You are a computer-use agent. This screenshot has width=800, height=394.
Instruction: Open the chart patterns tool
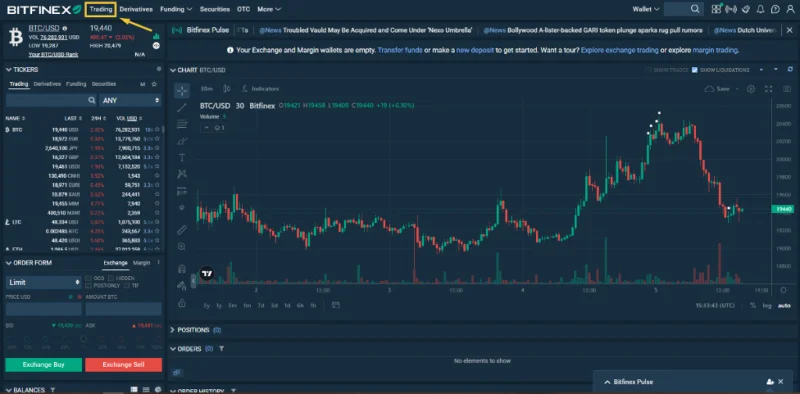tap(182, 174)
